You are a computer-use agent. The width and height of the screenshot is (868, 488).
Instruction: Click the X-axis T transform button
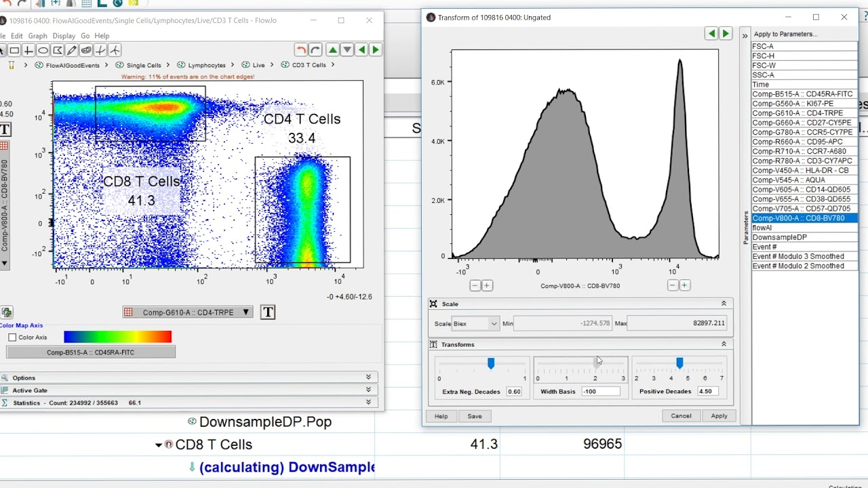click(x=268, y=312)
